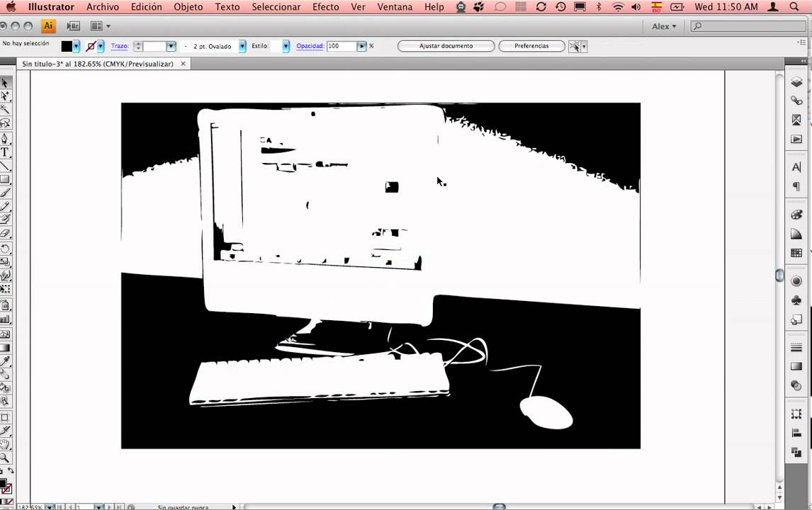Image resolution: width=812 pixels, height=510 pixels.
Task: Open the Trazo stroke panel link
Action: point(120,46)
